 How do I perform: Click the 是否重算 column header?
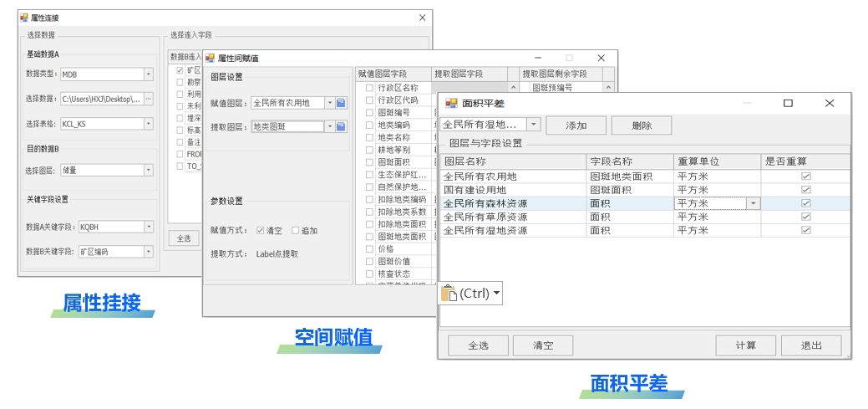coord(805,161)
